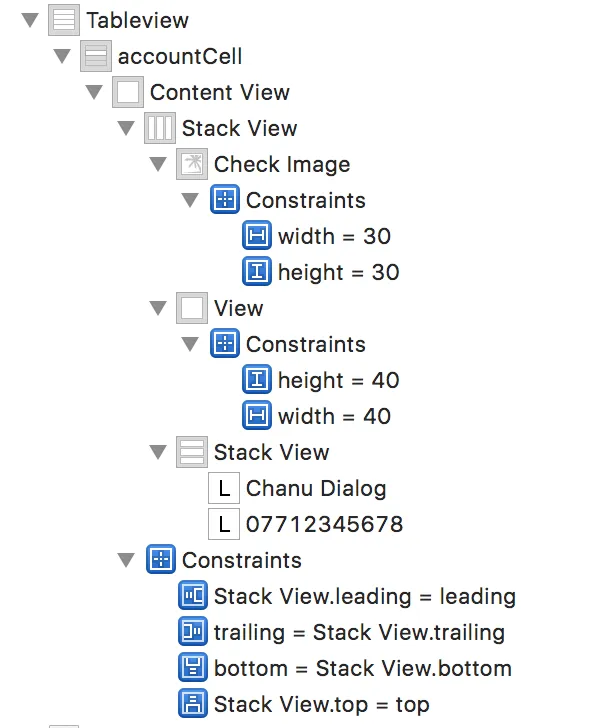600x728 pixels.
Task: Click the Stack View.leading constraint icon
Action: (192, 597)
